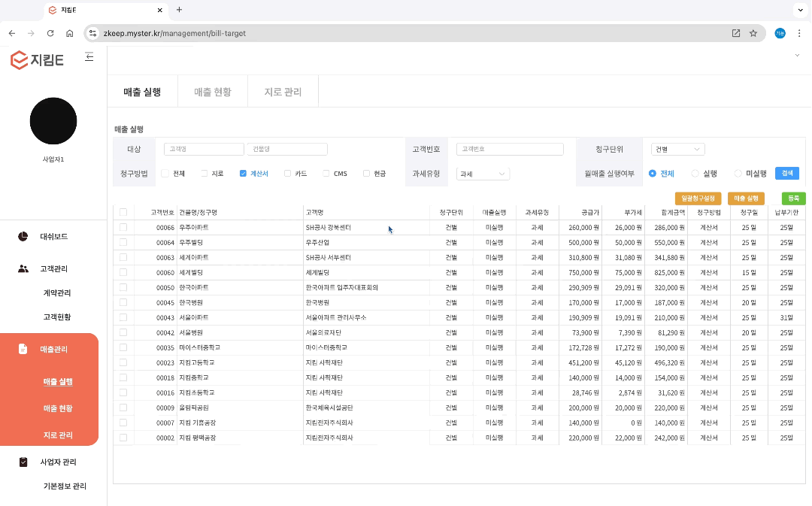Reload the page in browser
This screenshot has width=812, height=506.
pyautogui.click(x=50, y=33)
